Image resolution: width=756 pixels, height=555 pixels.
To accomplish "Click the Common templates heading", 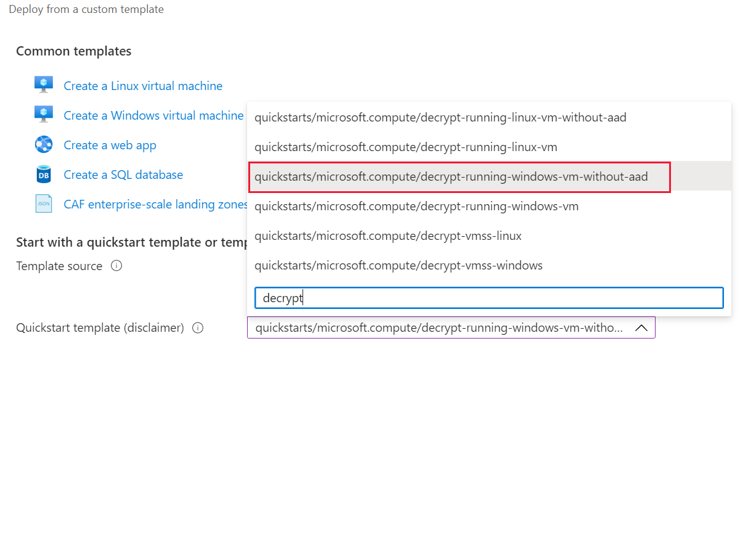I will pos(74,51).
